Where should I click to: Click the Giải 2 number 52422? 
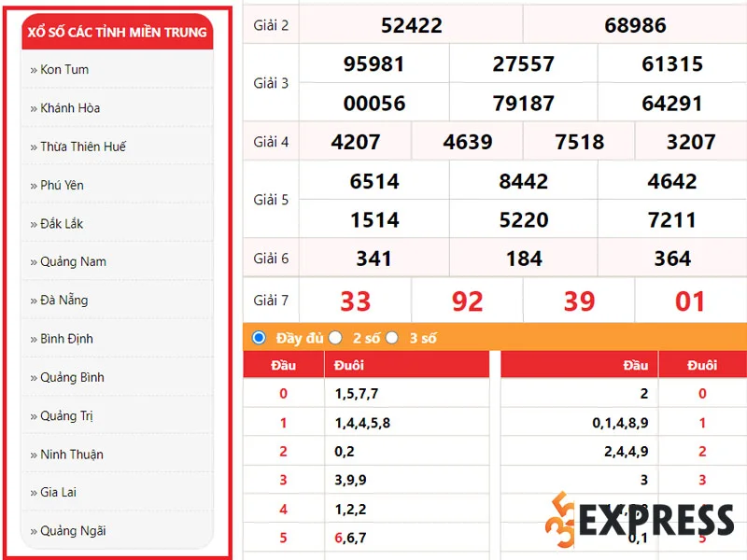[x=412, y=25]
